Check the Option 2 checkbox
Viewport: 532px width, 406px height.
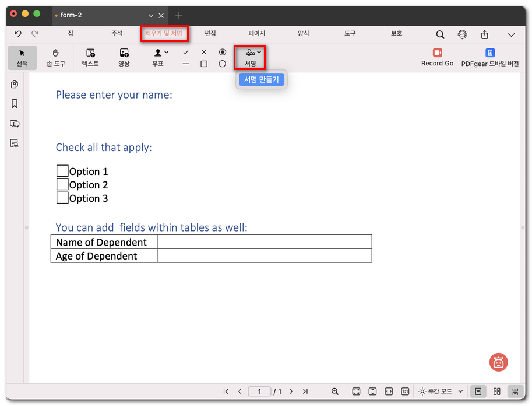[x=62, y=184]
